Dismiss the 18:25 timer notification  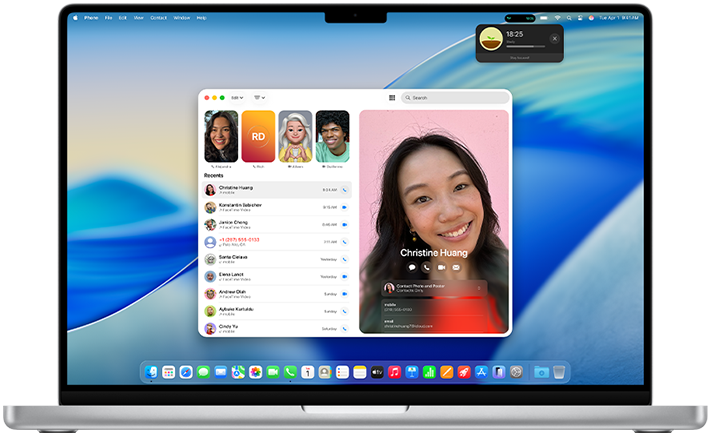coord(555,38)
